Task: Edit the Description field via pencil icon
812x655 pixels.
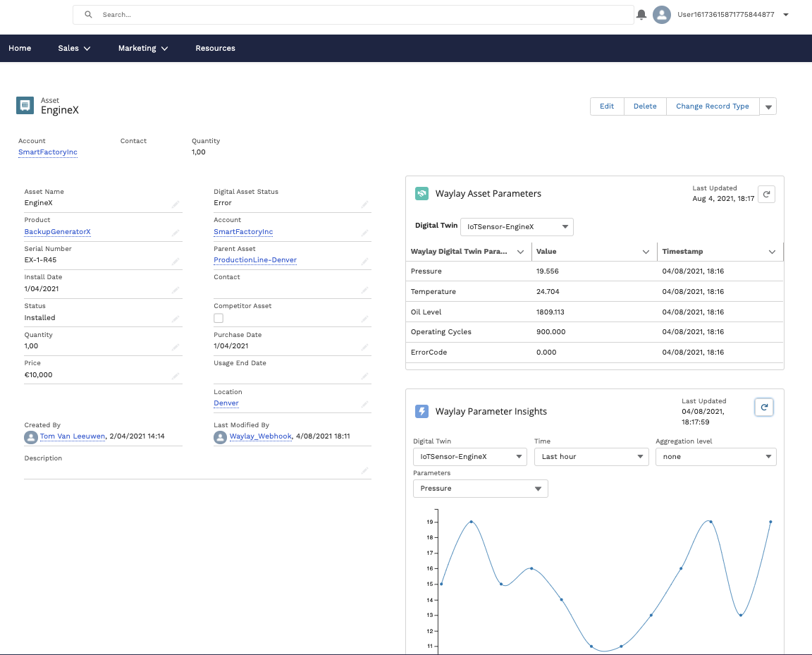Action: (365, 470)
